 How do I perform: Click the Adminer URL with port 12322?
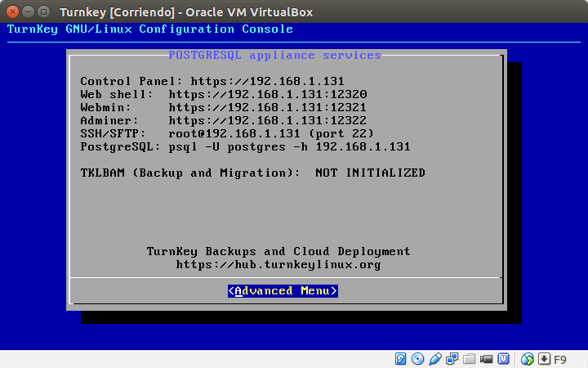[267, 120]
